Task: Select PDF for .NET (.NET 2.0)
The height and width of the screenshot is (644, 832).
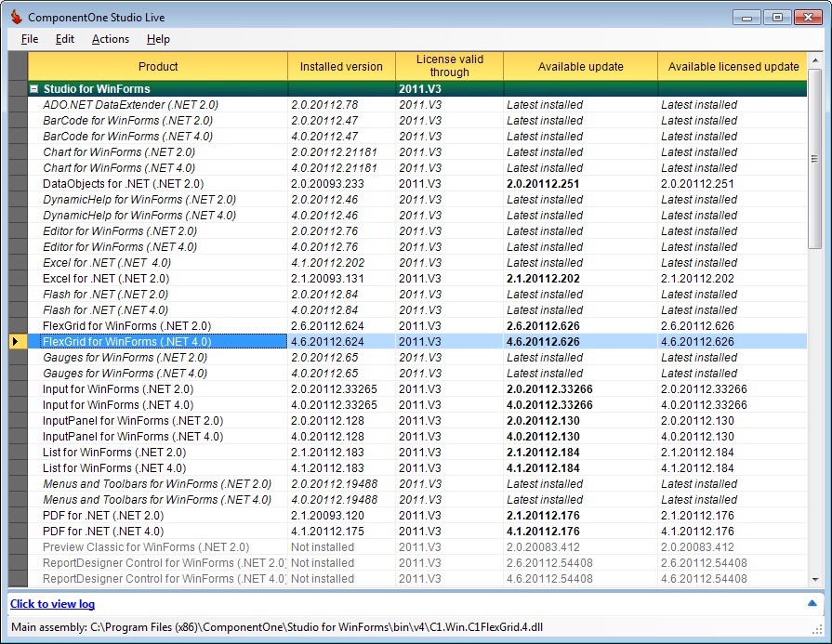Action: tap(103, 516)
